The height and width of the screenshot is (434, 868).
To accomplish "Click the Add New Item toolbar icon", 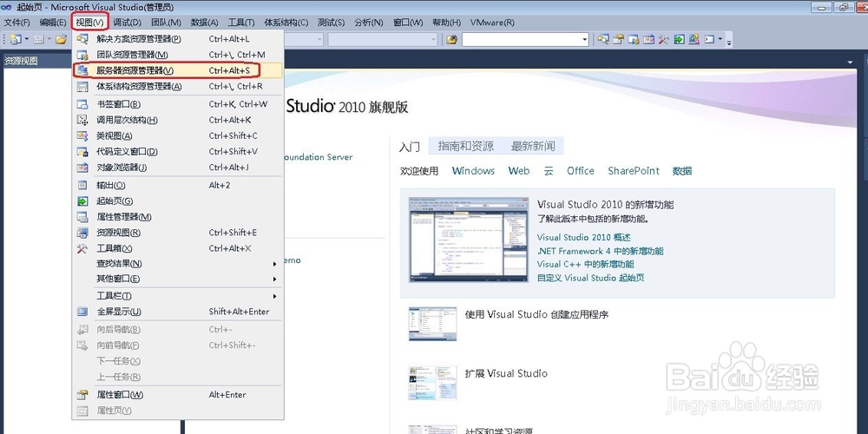I will tap(39, 39).
